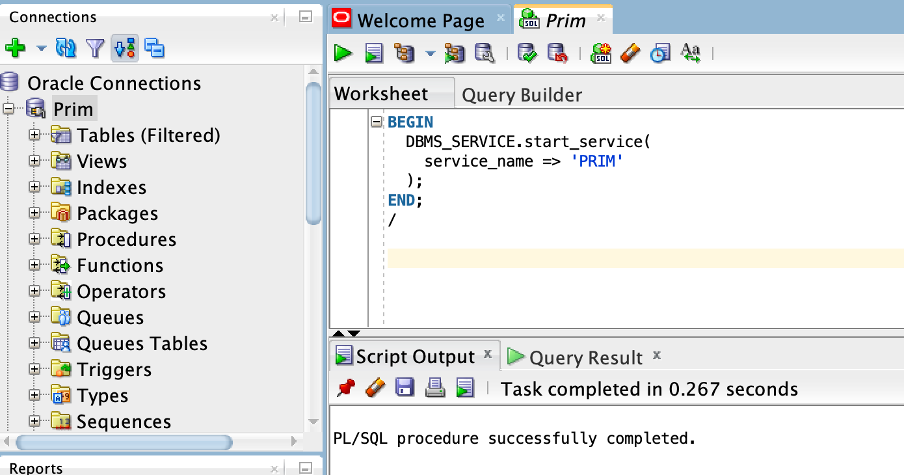Collapse the Prim connection node
This screenshot has width=904, height=476.
[x=8, y=108]
